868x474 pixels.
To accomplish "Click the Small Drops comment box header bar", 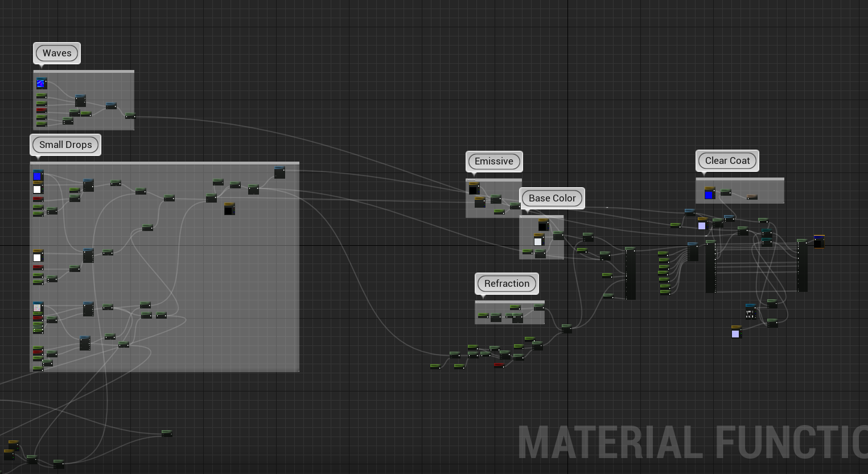I will (x=164, y=163).
